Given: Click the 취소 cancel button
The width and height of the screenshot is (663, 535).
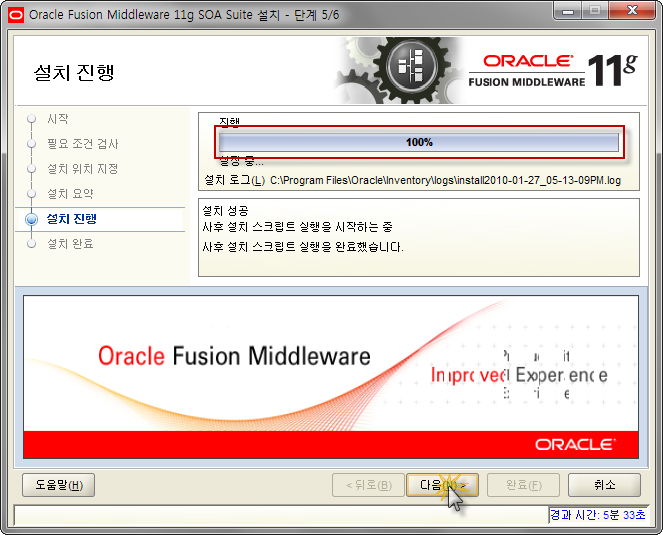Looking at the screenshot, I should pyautogui.click(x=604, y=485).
